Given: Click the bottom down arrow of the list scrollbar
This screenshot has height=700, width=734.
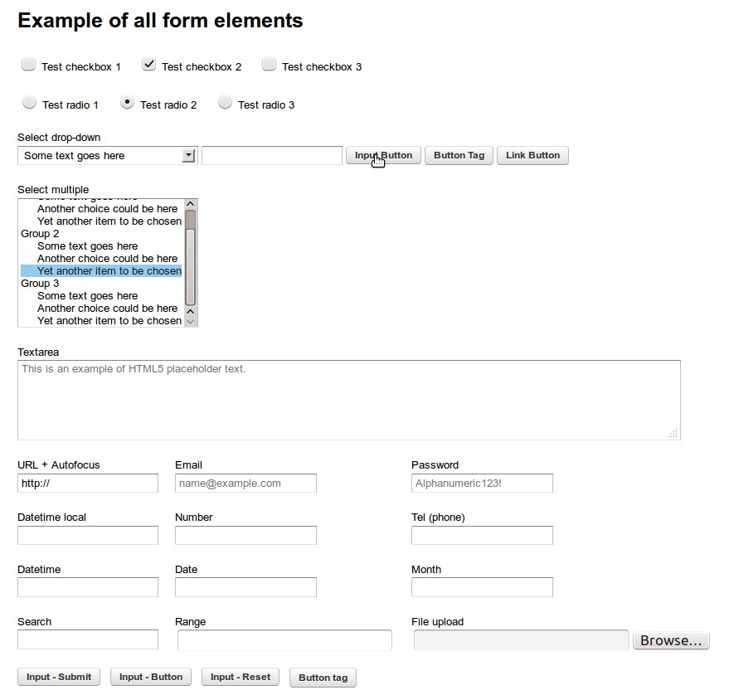Looking at the screenshot, I should [191, 322].
